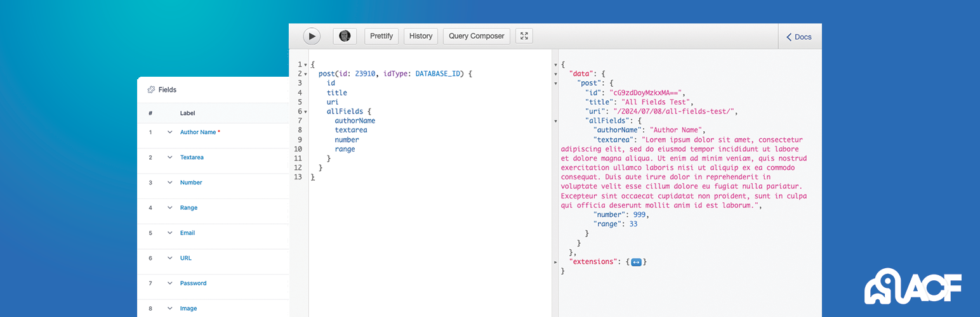980x317 pixels.
Task: Open the Range field label link
Action: click(x=189, y=208)
